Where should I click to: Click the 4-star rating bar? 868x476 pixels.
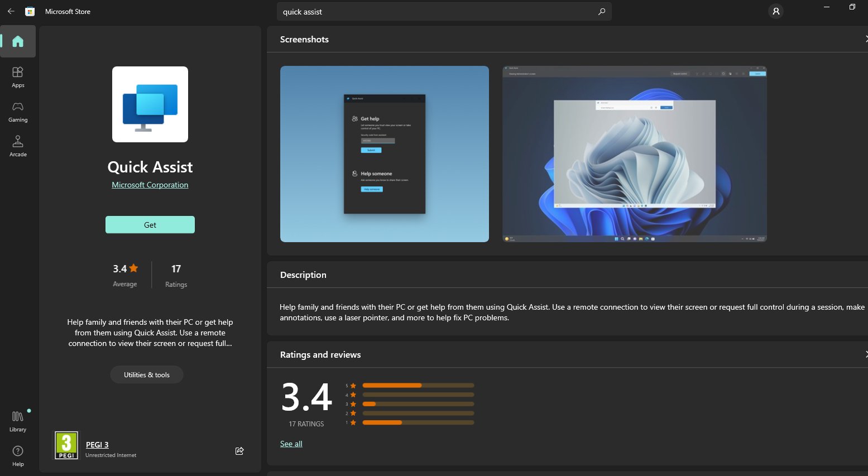coord(418,395)
